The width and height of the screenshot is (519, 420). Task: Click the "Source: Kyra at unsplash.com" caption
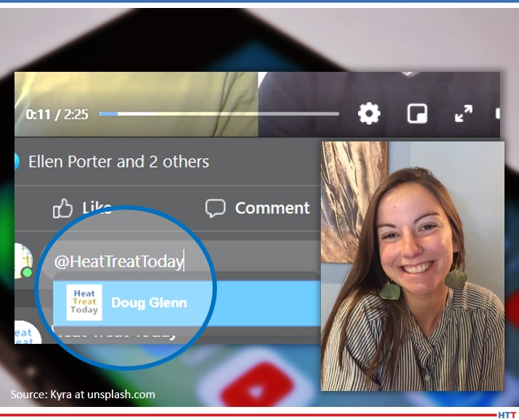pos(83,395)
